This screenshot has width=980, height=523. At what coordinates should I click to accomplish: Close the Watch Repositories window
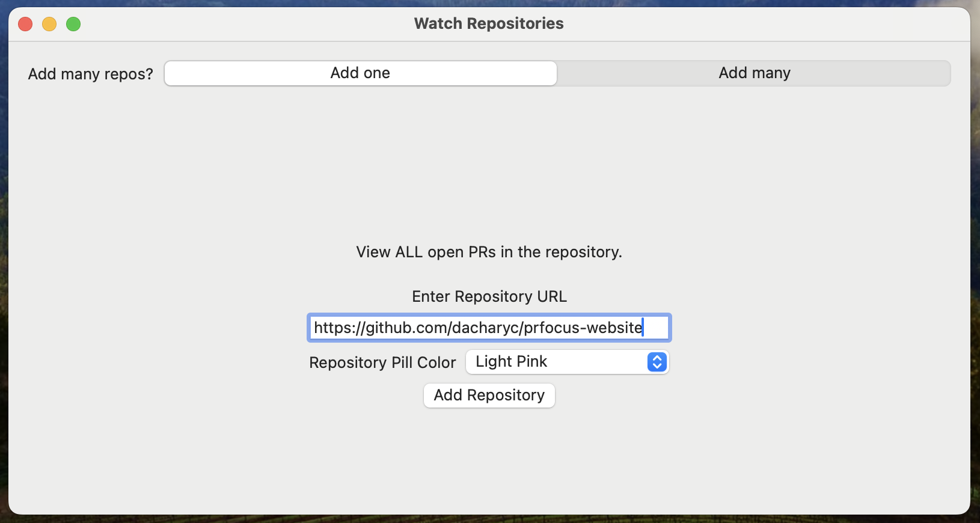25,24
